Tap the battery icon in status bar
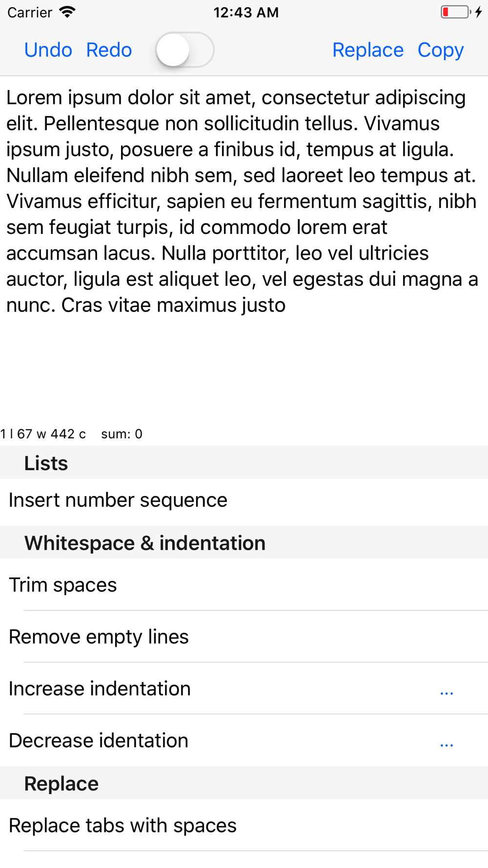The image size is (488, 868). [456, 12]
